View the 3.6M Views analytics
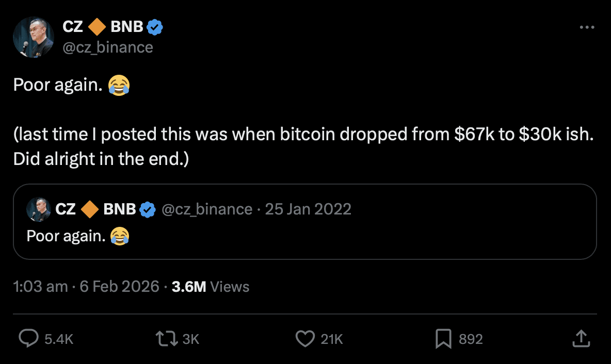Image resolution: width=611 pixels, height=364 pixels. 210,287
